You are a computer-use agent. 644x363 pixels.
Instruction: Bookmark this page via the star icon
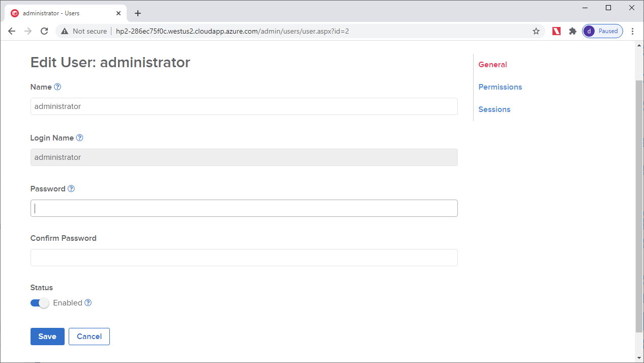tap(536, 31)
